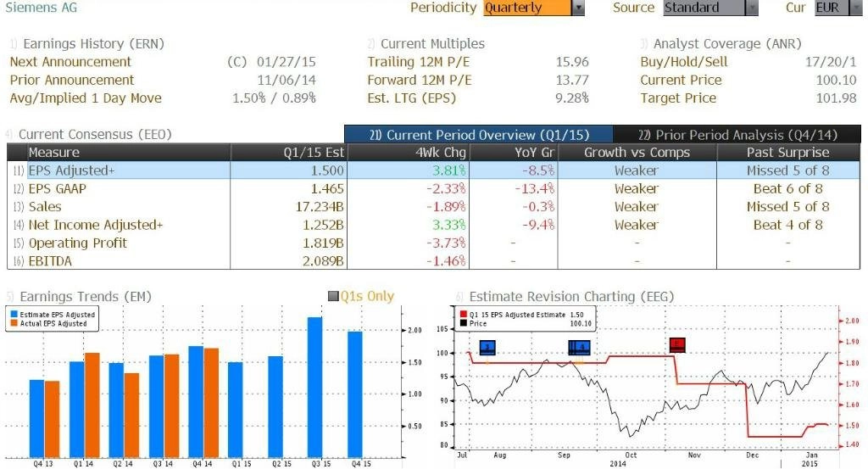Open the Source Standard dropdown arrow
The image size is (868, 469).
(752, 8)
